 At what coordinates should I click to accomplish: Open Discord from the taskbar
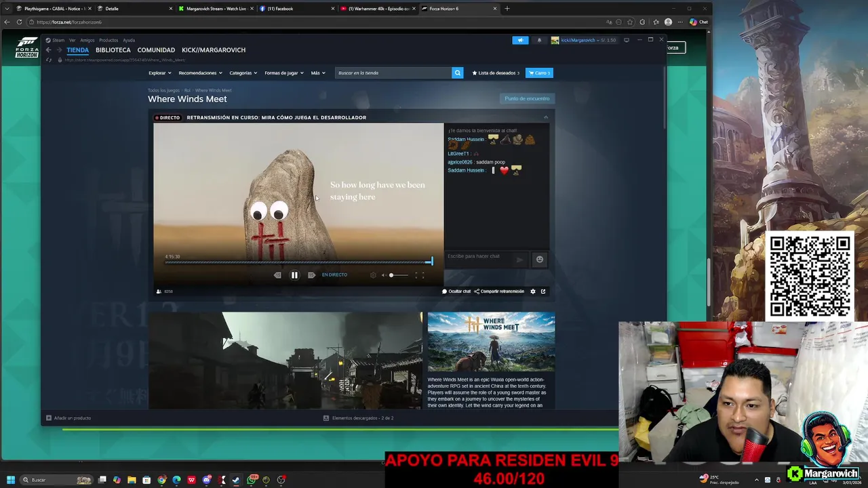[x=206, y=480]
